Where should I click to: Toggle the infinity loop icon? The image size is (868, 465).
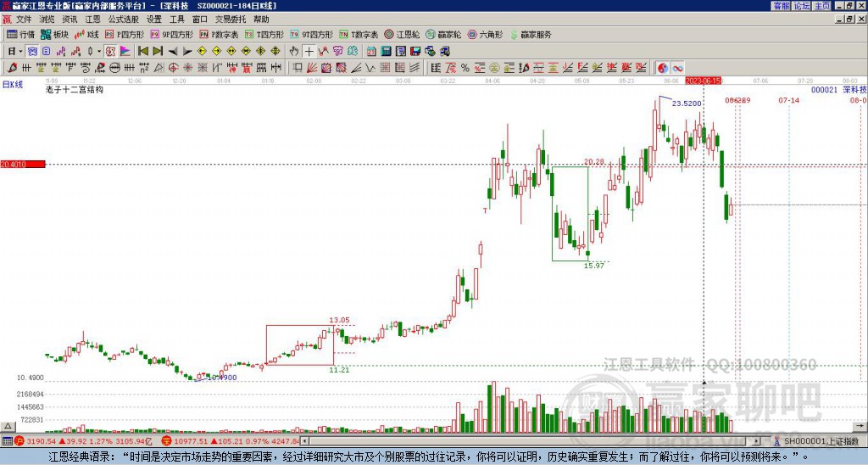click(x=677, y=68)
